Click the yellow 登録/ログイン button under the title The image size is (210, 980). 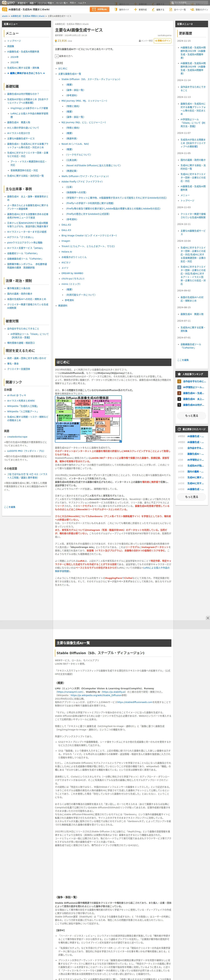tap(163, 41)
